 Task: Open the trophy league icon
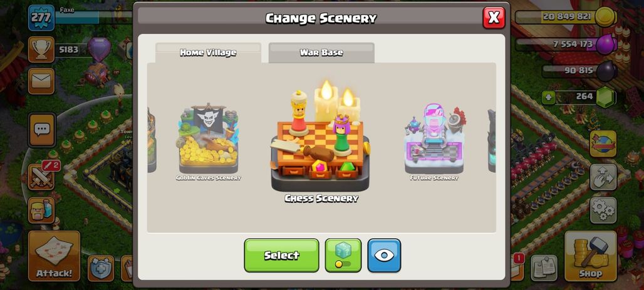tap(41, 49)
